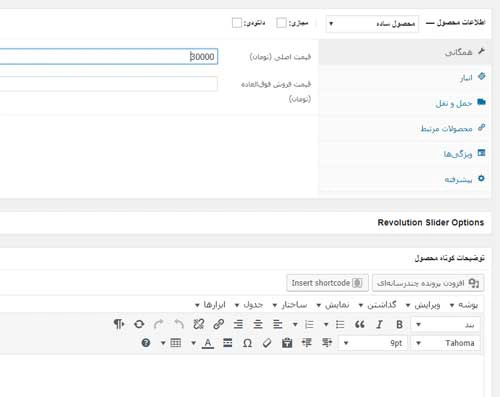Image resolution: width=500 pixels, height=397 pixels.
Task: Open the پوشه (File) editor menu
Action: (x=465, y=305)
